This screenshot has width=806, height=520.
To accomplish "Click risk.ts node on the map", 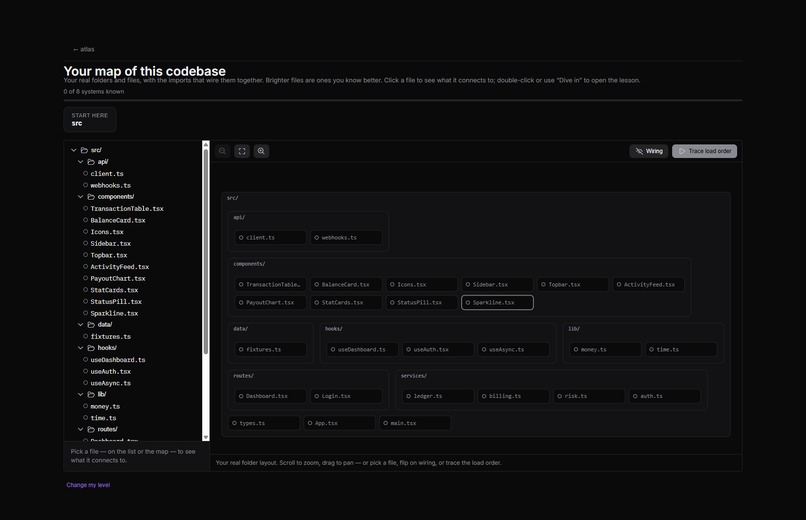I will (589, 396).
